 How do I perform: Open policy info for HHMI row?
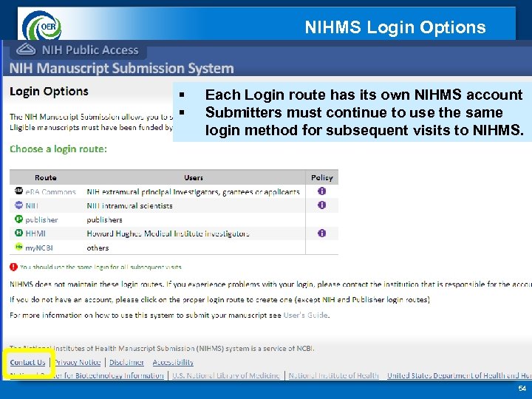click(x=321, y=233)
